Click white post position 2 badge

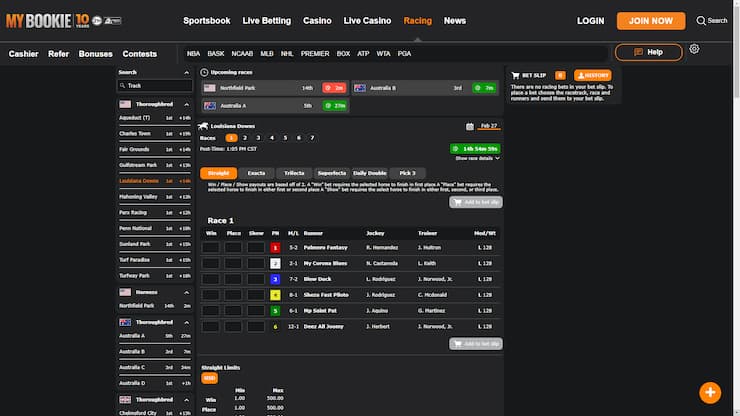[x=275, y=263]
